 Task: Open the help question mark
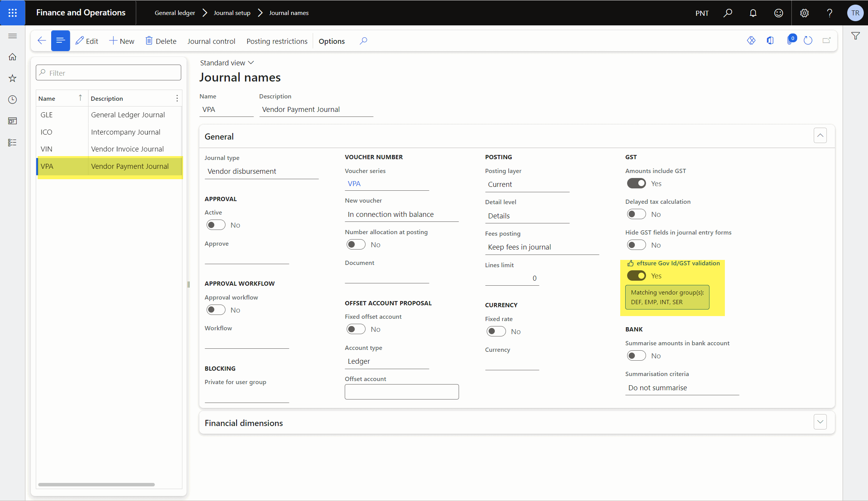pos(830,13)
